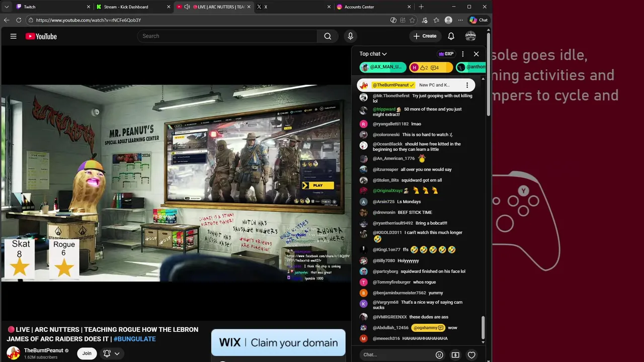The height and width of the screenshot is (362, 644).
Task: Open live chat options three-dot menu
Action: [x=463, y=54]
